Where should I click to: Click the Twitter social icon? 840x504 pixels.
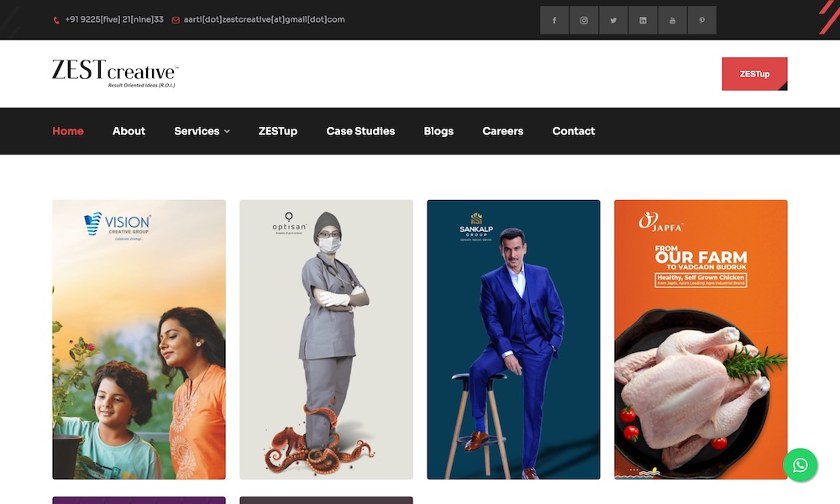pos(613,20)
